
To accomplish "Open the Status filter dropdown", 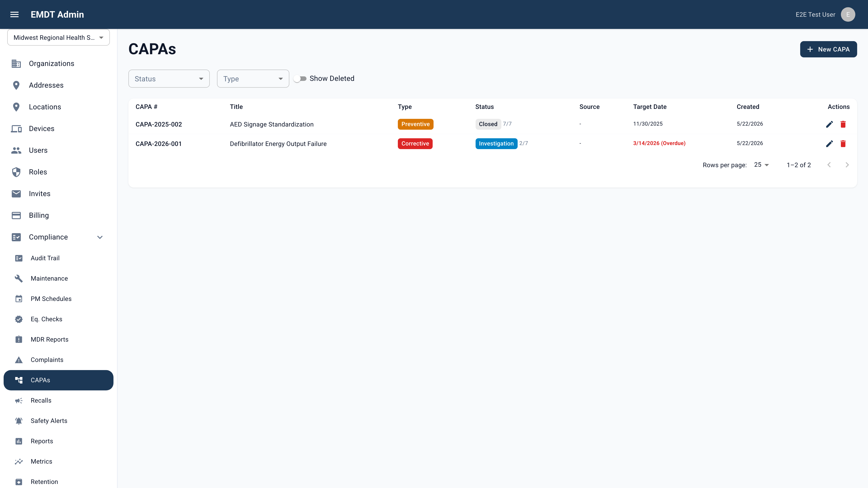I will pos(169,79).
